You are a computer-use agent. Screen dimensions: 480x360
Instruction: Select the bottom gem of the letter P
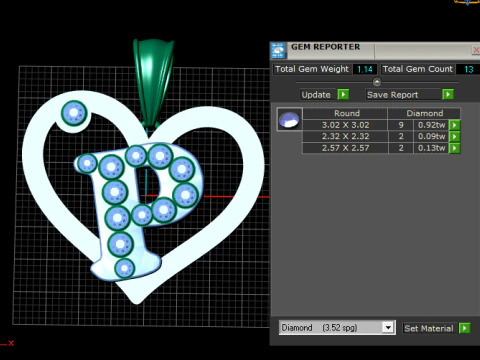124,268
